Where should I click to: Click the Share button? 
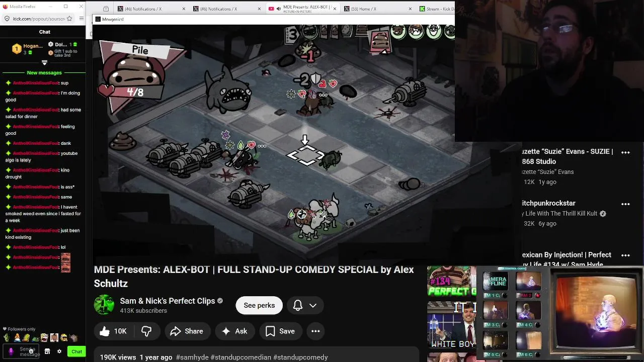tap(187, 331)
